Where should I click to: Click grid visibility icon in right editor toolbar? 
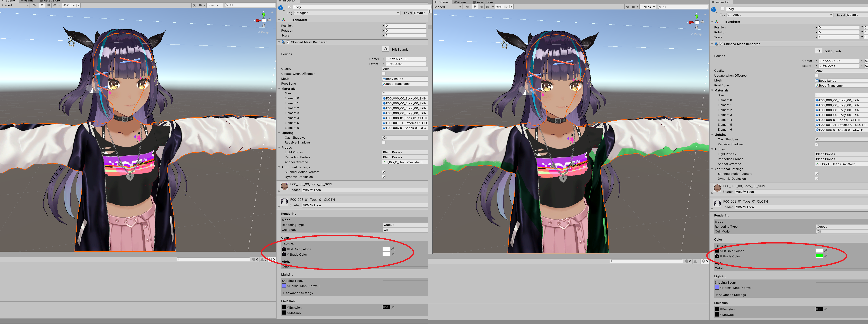[x=506, y=7]
